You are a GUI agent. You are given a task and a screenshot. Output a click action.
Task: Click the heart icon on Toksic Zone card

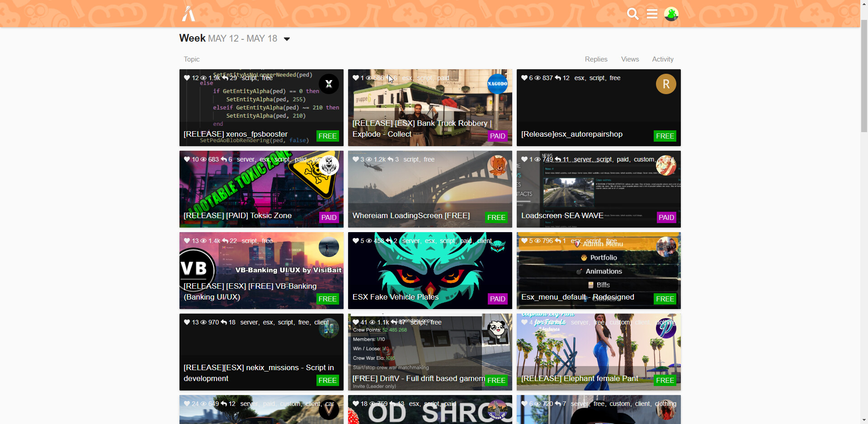point(187,159)
